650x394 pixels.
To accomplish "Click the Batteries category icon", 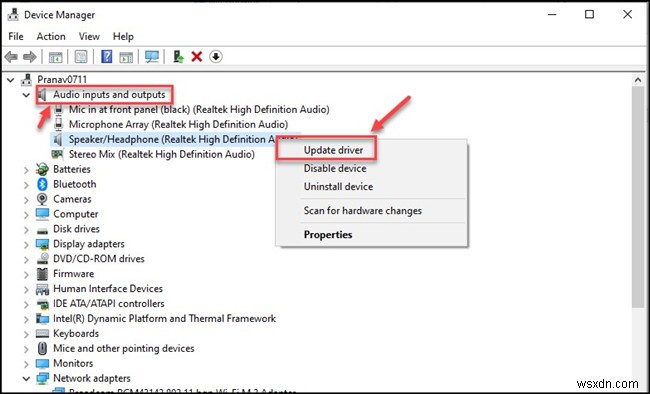I will pos(42,169).
